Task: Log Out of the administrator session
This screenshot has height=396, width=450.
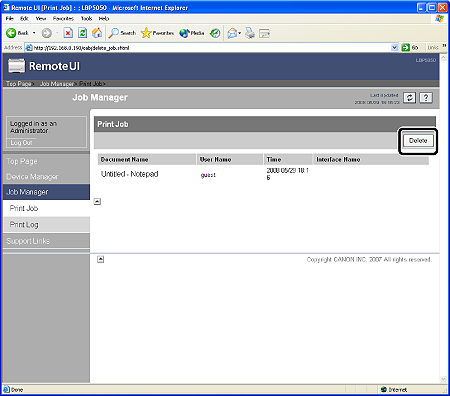Action: [21, 143]
